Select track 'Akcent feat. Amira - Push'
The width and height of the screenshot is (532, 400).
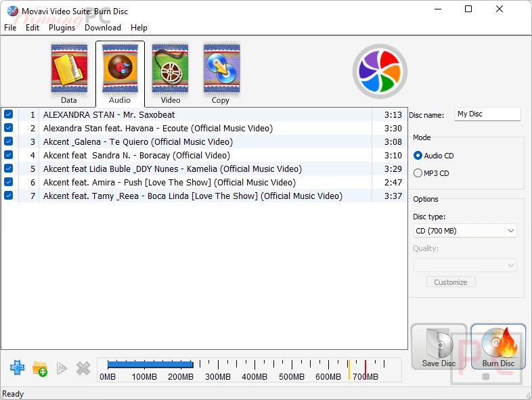tap(169, 183)
